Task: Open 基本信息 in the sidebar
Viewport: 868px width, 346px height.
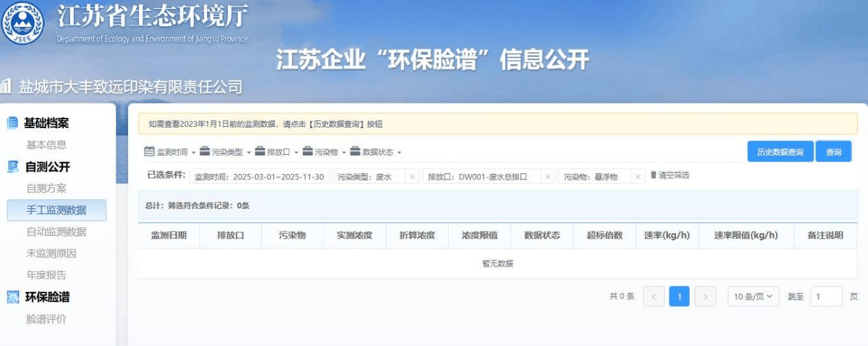Action: click(47, 145)
